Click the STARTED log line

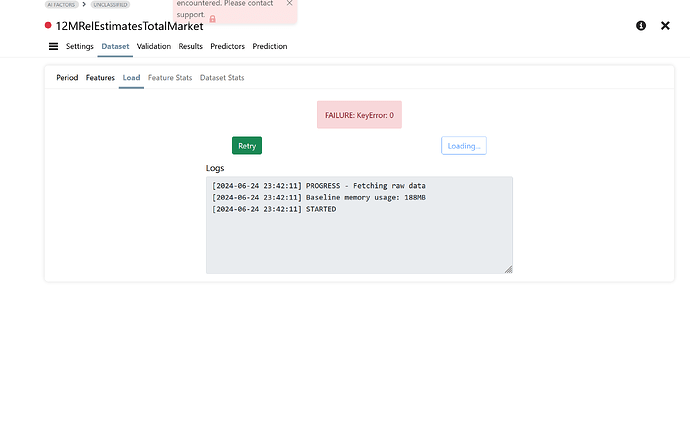coord(274,209)
